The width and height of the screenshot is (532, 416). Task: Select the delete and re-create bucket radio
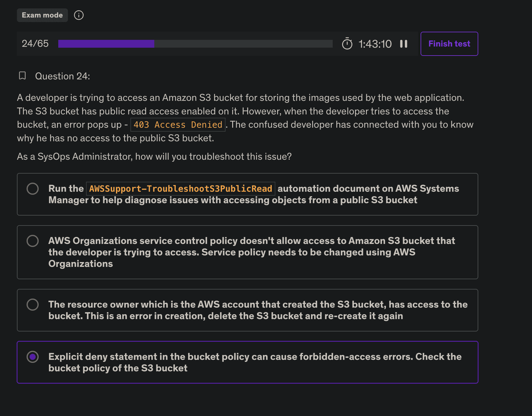pos(33,305)
